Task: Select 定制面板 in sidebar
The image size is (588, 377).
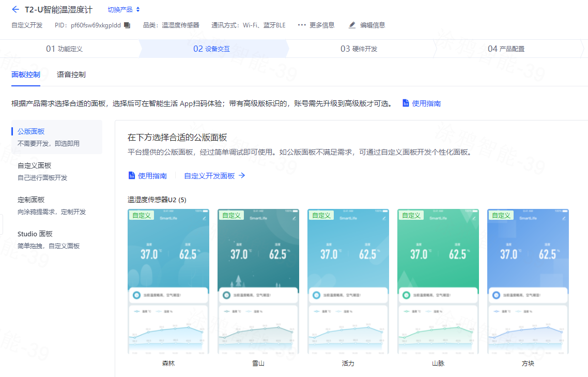Action: [57, 205]
